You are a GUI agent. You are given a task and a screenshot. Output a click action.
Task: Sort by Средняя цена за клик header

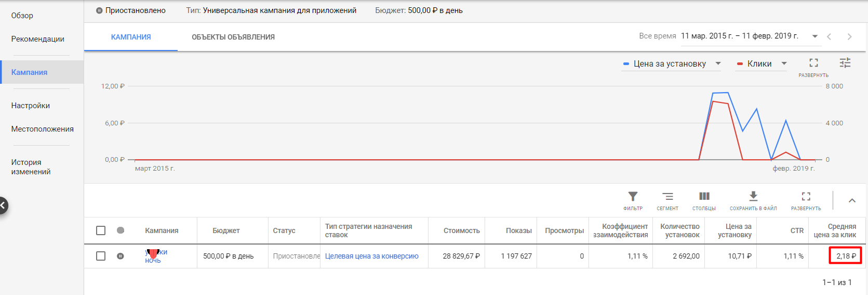(x=835, y=230)
